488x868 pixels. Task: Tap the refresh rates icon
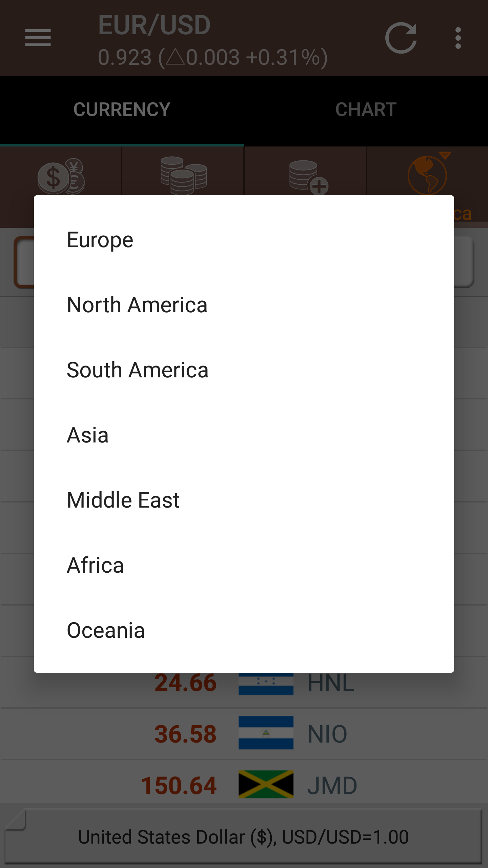click(x=401, y=38)
